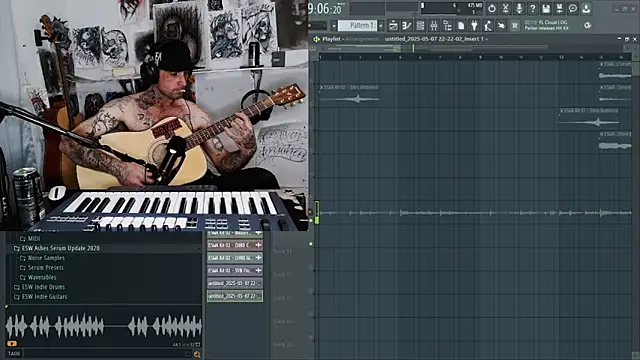The width and height of the screenshot is (640, 360).
Task: Click the TAGS button in browser
Action: pyautogui.click(x=14, y=353)
